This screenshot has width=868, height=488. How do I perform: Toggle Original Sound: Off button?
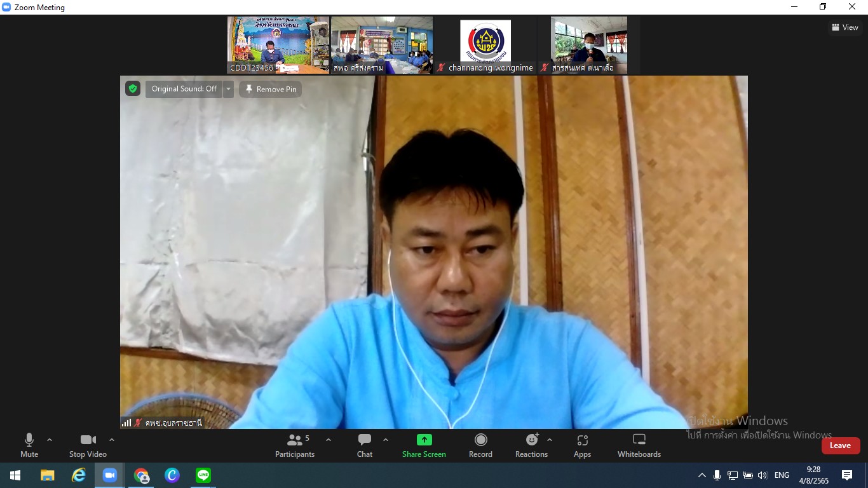coord(184,89)
